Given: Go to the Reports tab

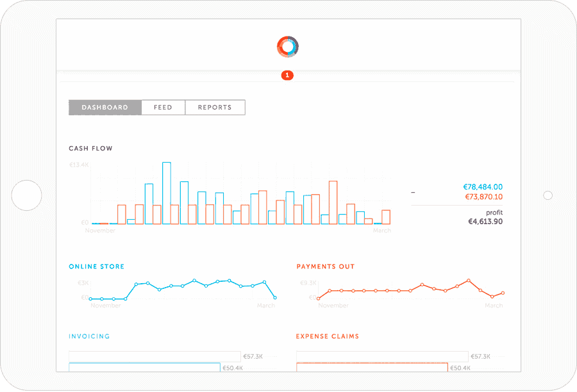Looking at the screenshot, I should click(215, 108).
